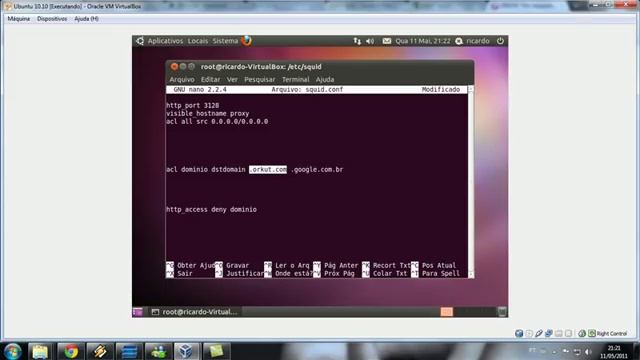Click the Windows tray volume speaker icon
This screenshot has height=360, width=640.
pos(588,351)
